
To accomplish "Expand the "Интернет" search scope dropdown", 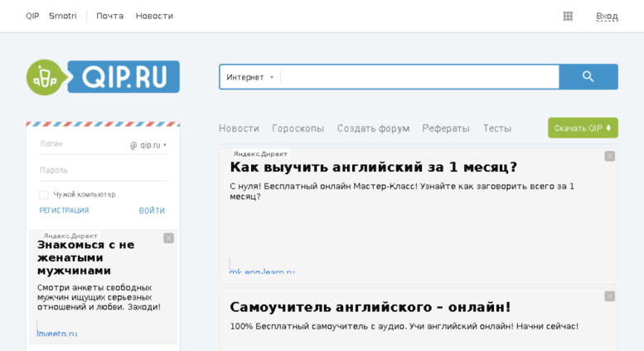I will tap(249, 77).
